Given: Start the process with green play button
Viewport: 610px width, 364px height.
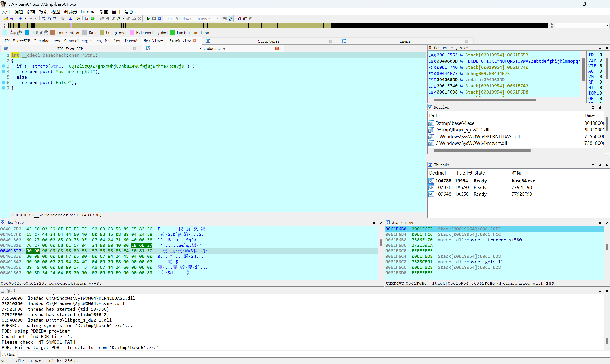Looking at the screenshot, I should (x=148, y=19).
